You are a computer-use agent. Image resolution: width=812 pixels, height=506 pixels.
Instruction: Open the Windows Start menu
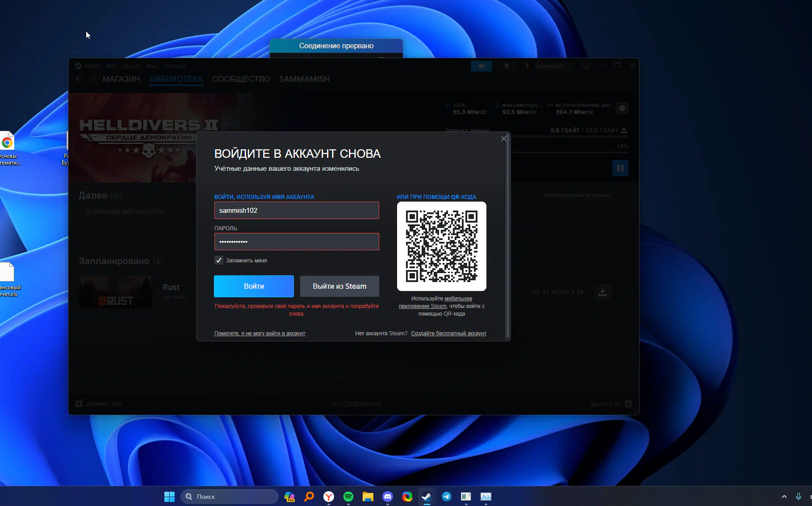(x=170, y=497)
